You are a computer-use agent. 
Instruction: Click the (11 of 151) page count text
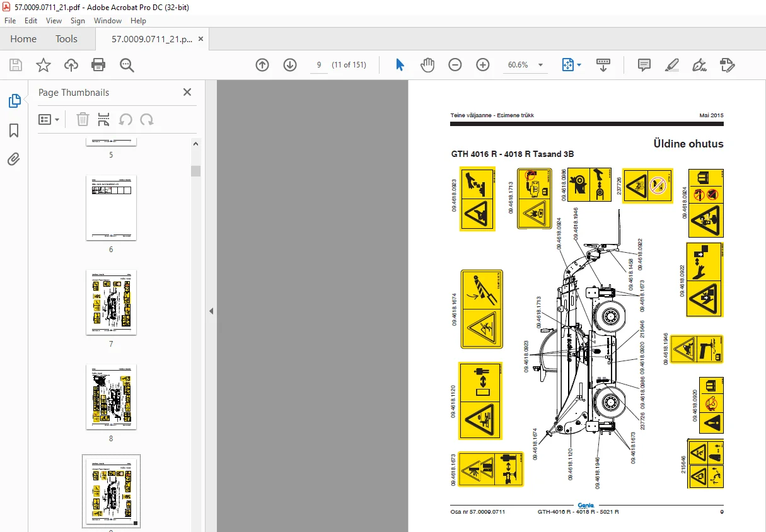(349, 65)
